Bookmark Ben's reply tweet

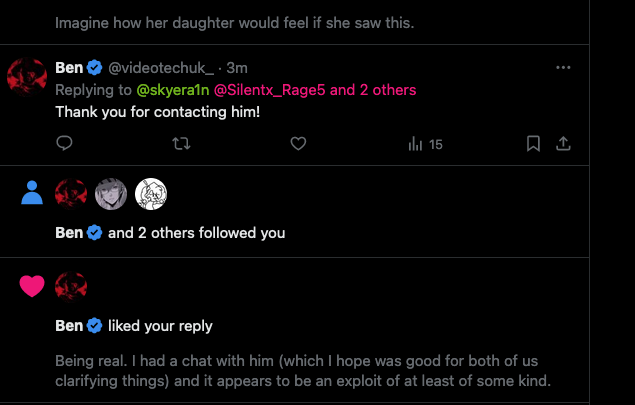point(534,144)
